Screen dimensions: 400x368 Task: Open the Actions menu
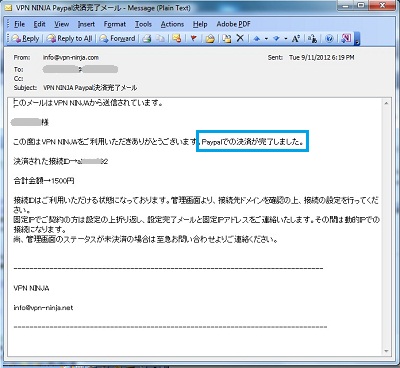[172, 24]
